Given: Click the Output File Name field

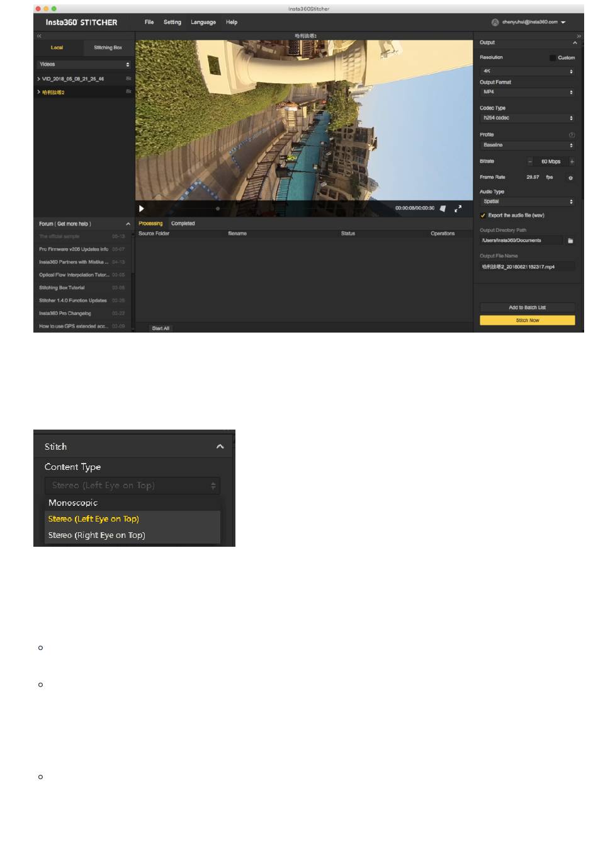Looking at the screenshot, I should coord(527,267).
